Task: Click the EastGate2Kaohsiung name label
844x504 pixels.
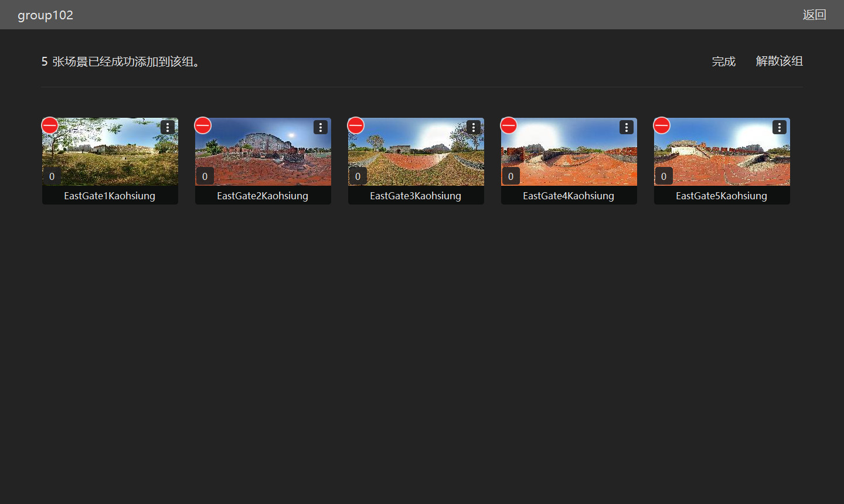Action: 263,196
